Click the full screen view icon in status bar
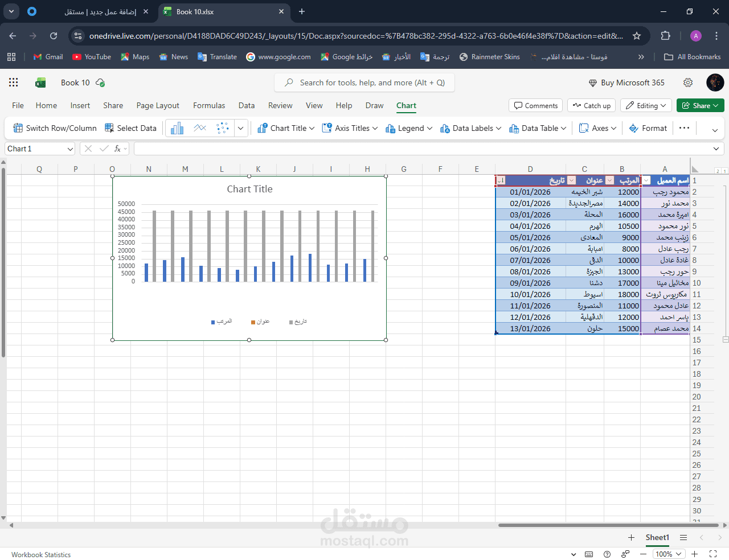This screenshot has height=560, width=729. tap(713, 554)
